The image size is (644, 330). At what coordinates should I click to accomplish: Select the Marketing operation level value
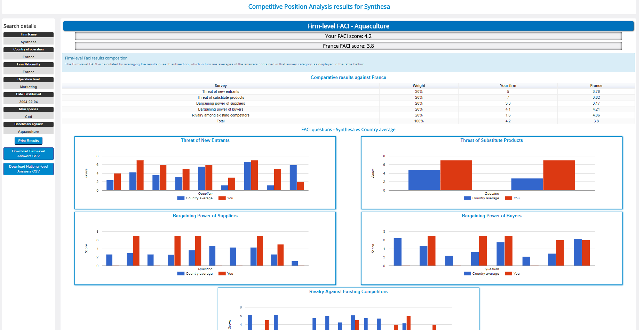pyautogui.click(x=29, y=87)
